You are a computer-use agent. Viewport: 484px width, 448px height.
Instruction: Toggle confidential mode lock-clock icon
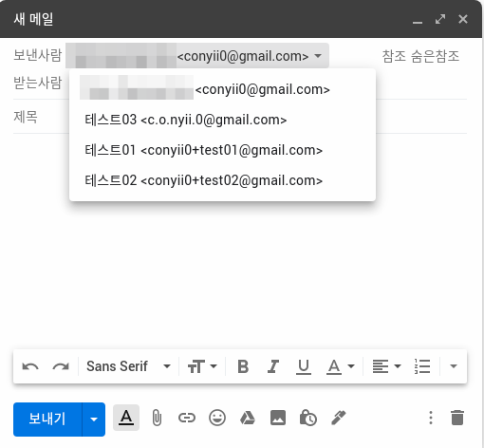coord(308,418)
